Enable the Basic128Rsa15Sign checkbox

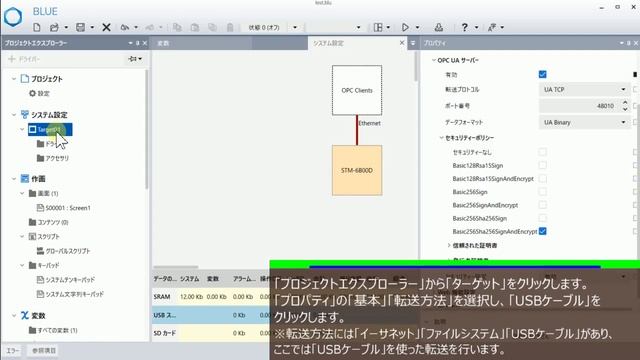[x=542, y=165]
